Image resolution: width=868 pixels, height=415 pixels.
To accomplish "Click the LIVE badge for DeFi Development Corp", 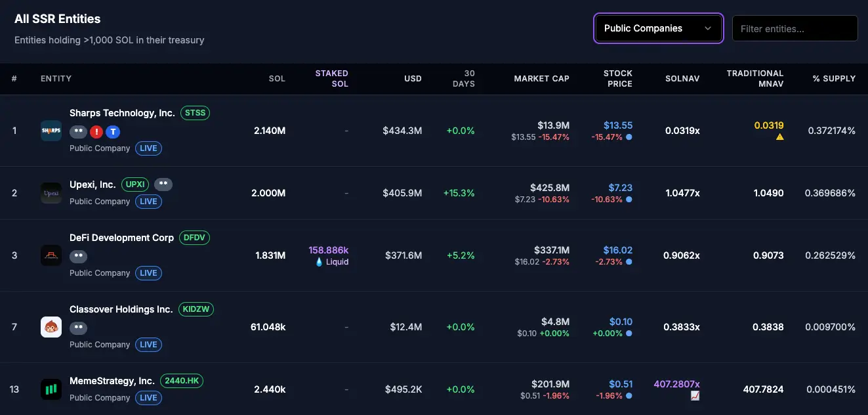I will [149, 273].
